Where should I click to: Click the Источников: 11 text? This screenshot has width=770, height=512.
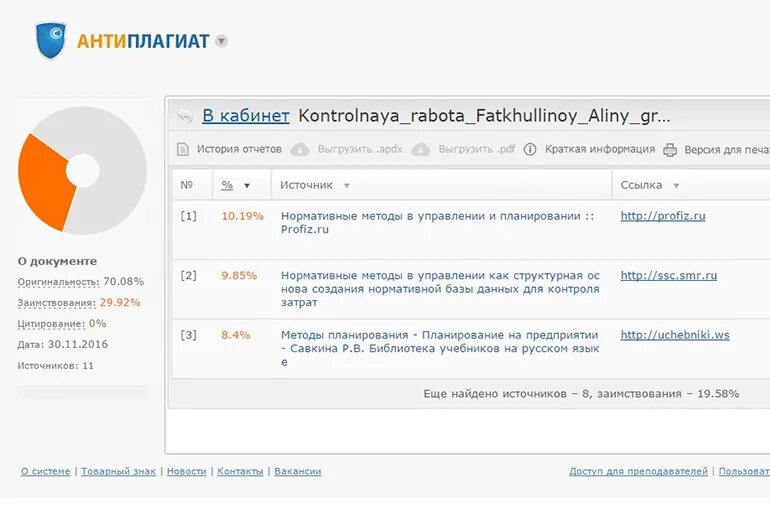[55, 366]
